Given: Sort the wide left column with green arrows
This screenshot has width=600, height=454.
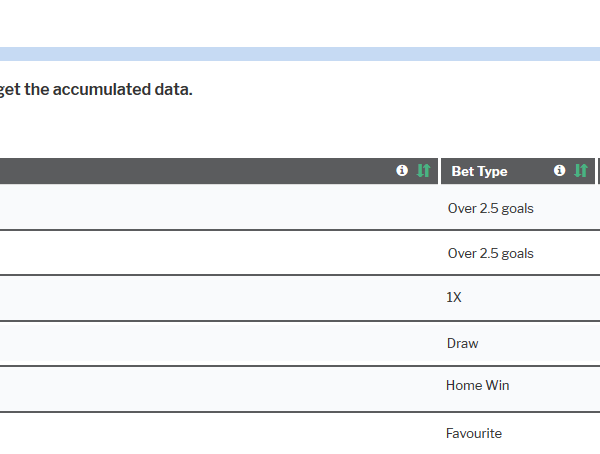Looking at the screenshot, I should coord(424,170).
